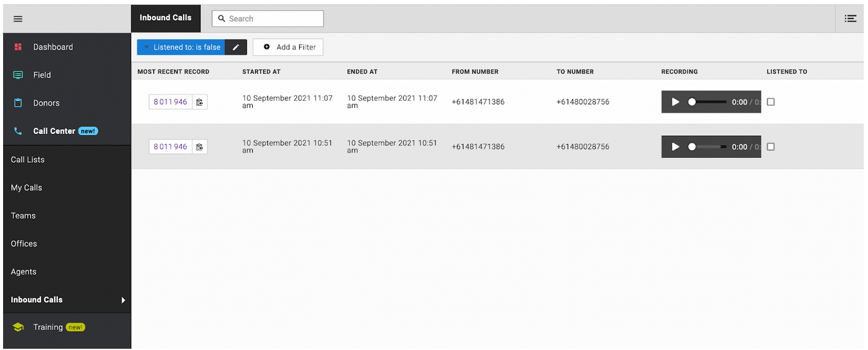Click the Field sidebar icon
The width and height of the screenshot is (868, 350).
coord(18,75)
